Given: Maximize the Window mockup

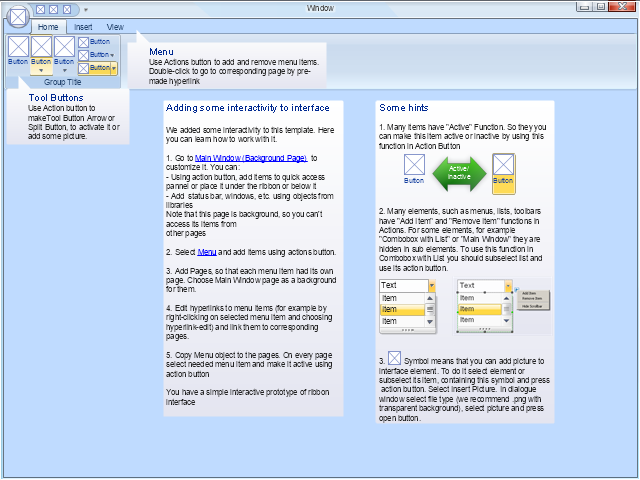Looking at the screenshot, I should coord(600,7).
